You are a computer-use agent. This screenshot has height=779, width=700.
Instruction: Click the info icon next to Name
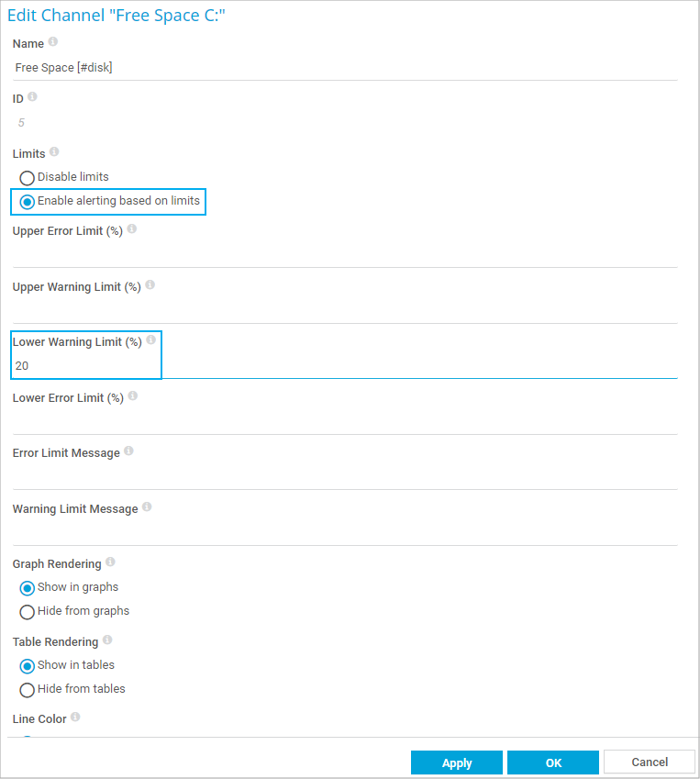pyautogui.click(x=53, y=42)
